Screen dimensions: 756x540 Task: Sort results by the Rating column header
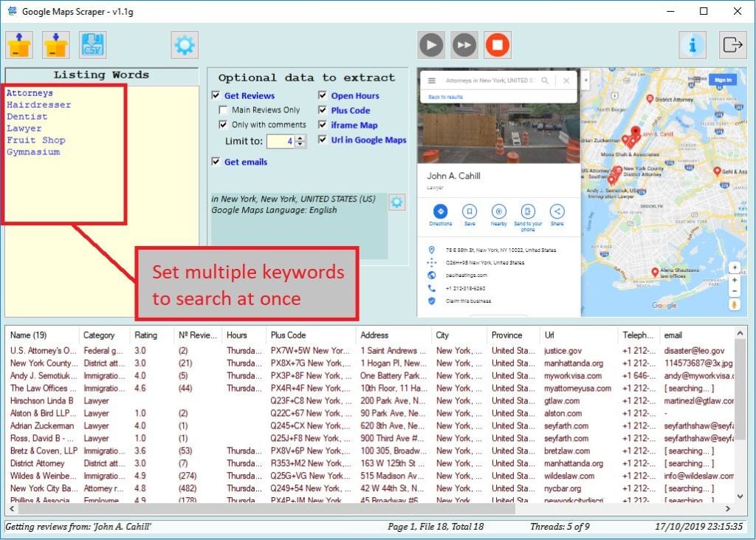[x=146, y=335]
